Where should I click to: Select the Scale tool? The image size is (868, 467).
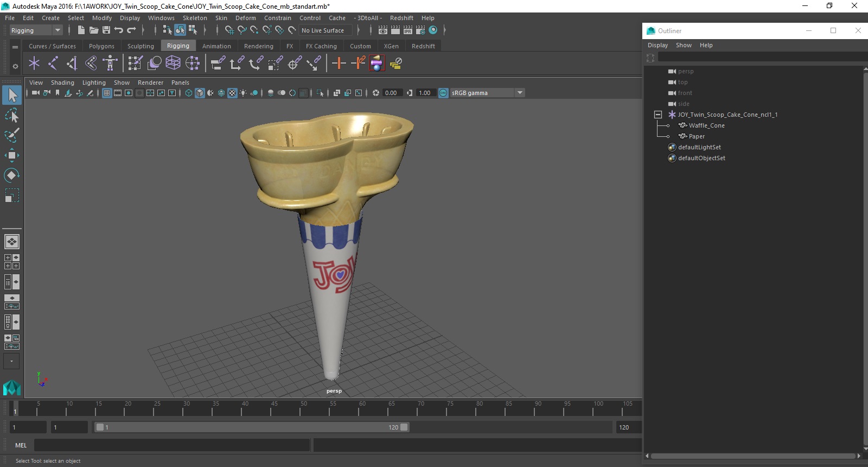(x=11, y=195)
